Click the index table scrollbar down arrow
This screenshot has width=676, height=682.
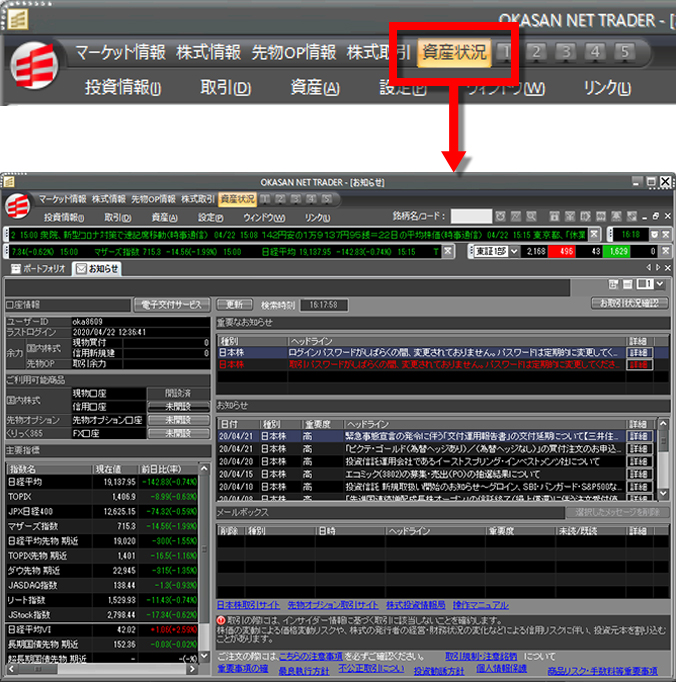coord(204,655)
